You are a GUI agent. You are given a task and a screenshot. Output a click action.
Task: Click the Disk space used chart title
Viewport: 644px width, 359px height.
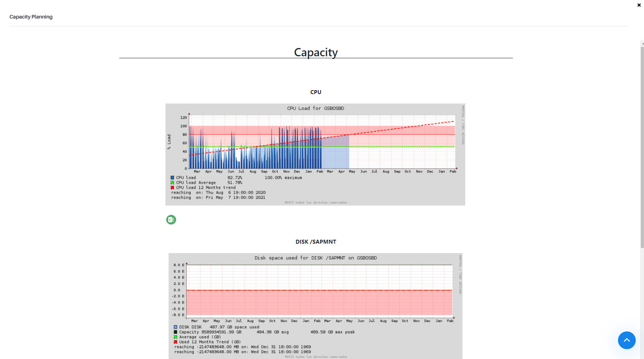(315, 258)
